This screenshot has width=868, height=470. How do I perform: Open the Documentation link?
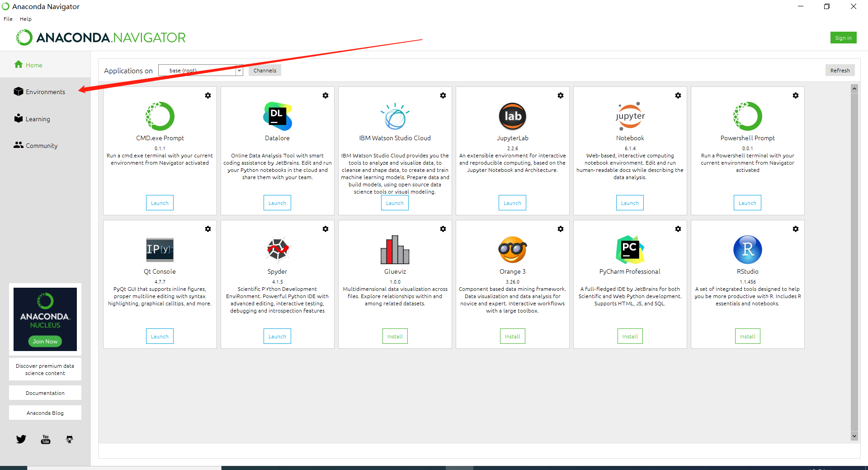(45, 393)
